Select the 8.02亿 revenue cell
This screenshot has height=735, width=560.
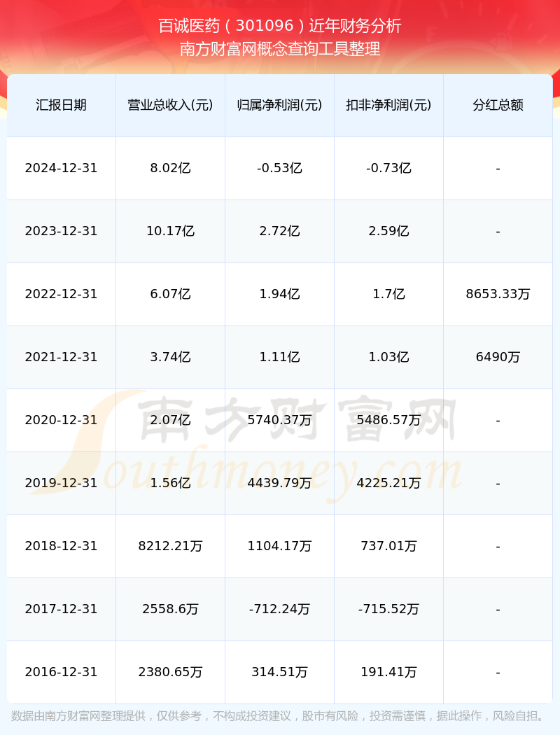171,168
